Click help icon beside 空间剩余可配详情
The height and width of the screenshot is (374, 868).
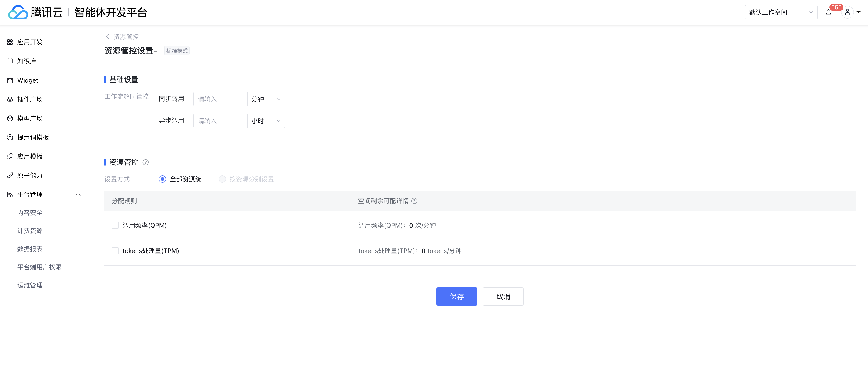click(414, 201)
